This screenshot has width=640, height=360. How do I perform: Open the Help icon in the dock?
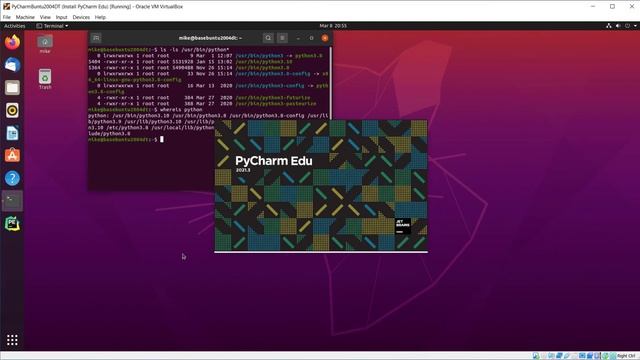(x=12, y=178)
